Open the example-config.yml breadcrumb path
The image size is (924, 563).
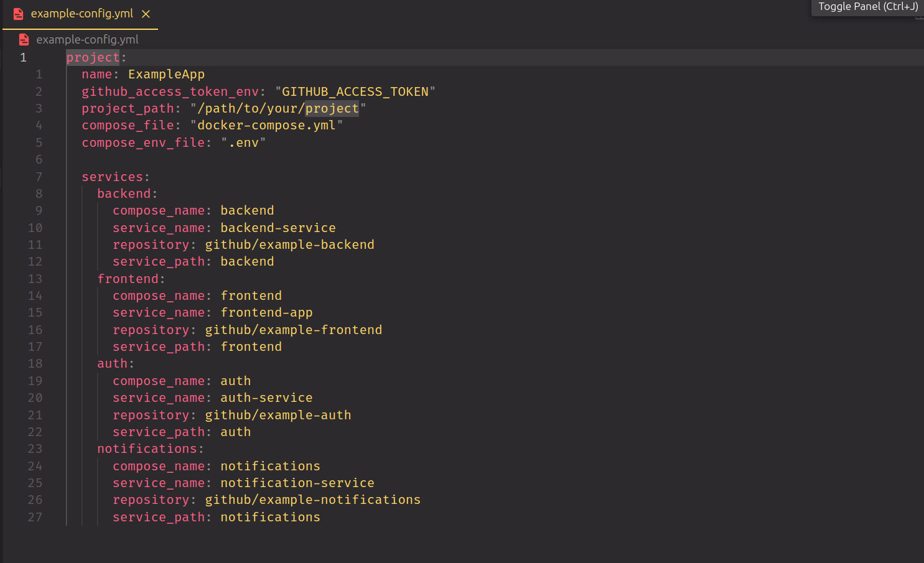(x=87, y=40)
